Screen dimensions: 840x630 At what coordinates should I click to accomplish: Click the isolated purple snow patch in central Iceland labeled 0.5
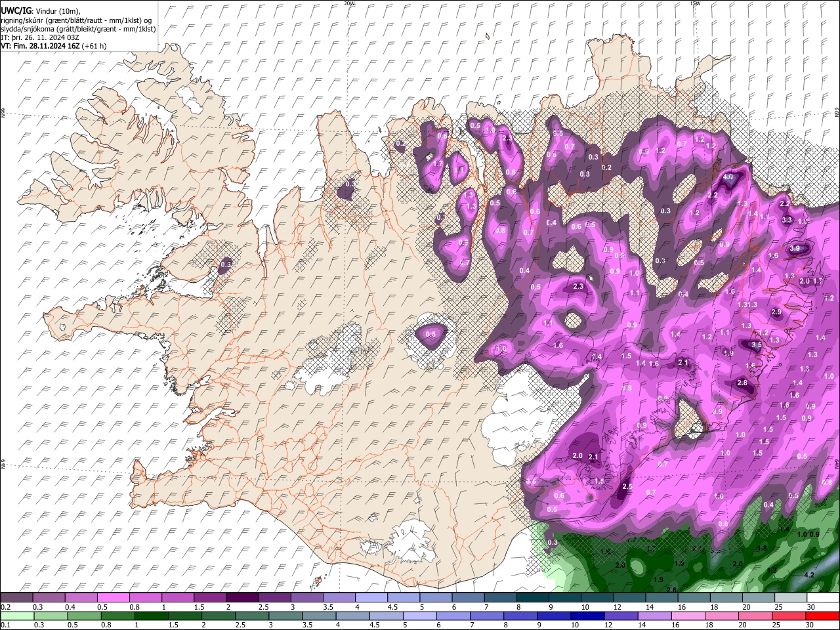pos(430,335)
